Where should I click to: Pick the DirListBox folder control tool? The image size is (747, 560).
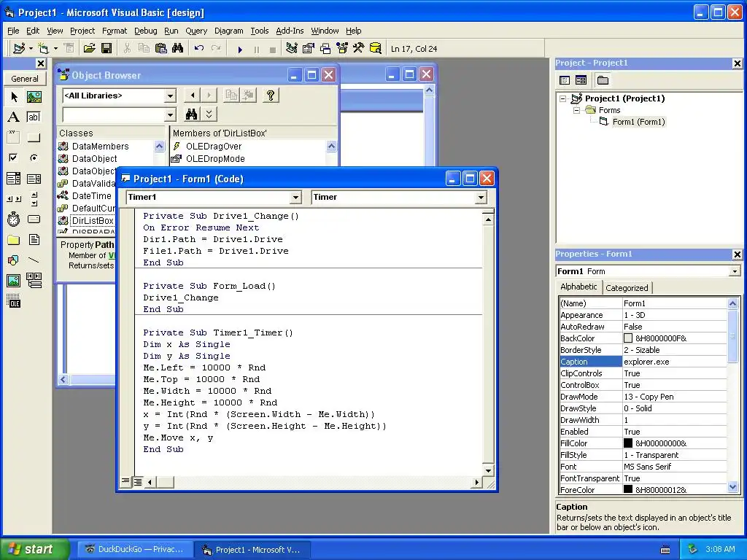(14, 239)
